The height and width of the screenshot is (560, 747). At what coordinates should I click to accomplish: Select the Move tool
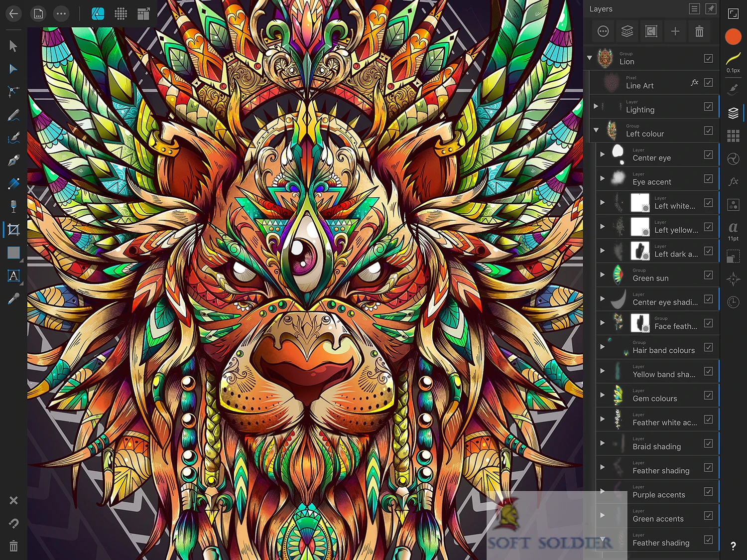tap(13, 46)
